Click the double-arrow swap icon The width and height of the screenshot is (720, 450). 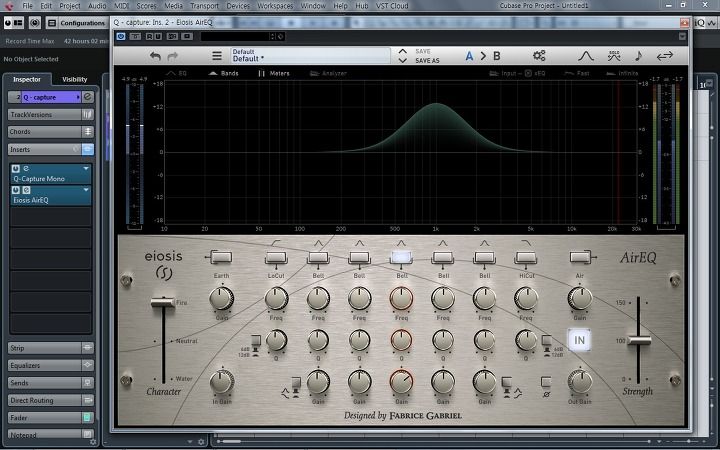[664, 56]
